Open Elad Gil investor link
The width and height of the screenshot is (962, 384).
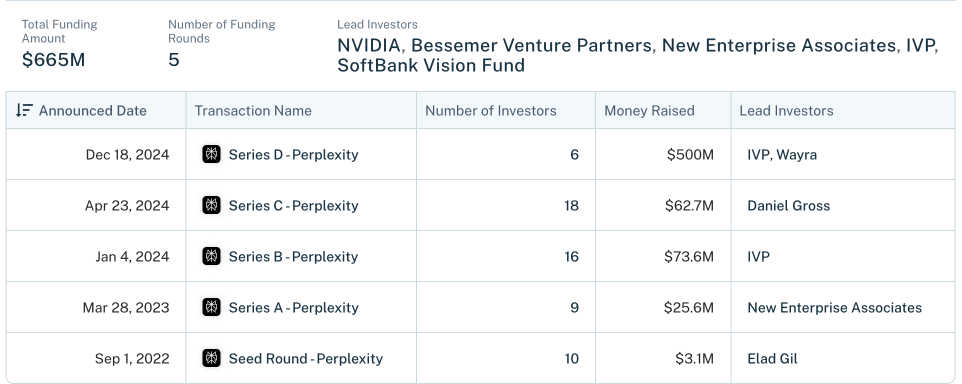772,358
